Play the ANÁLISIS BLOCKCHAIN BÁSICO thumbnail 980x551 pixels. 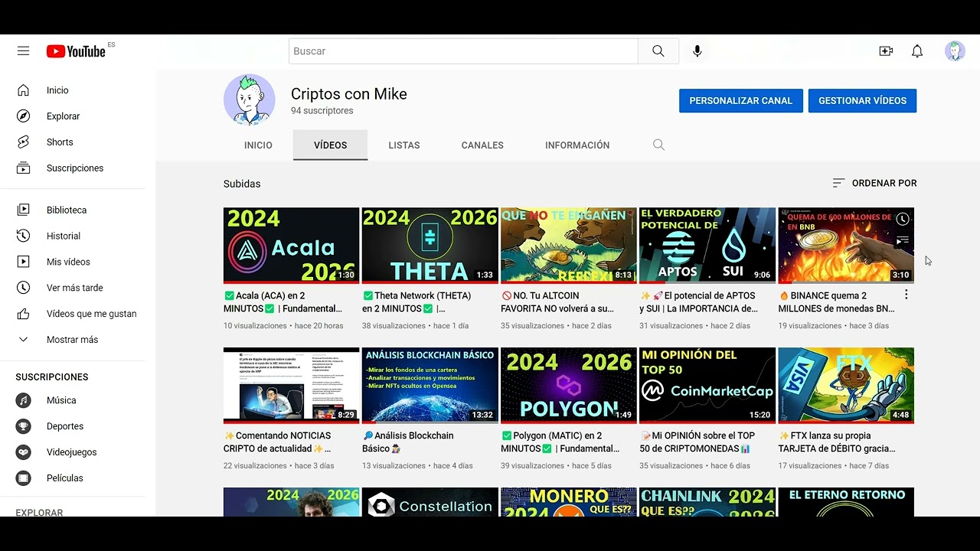(x=430, y=385)
